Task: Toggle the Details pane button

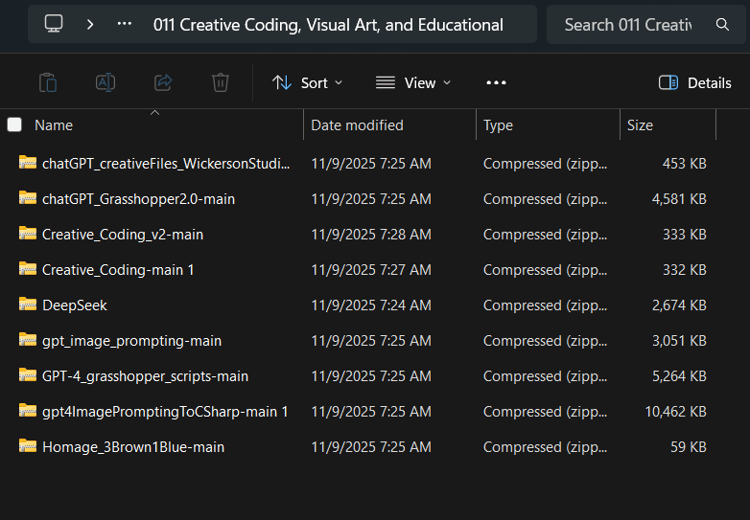Action: coord(695,83)
